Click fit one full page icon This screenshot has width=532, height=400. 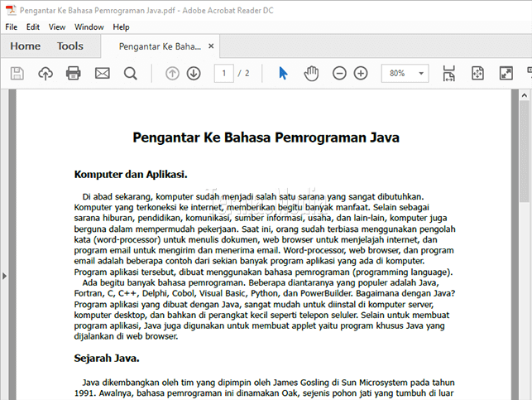click(x=477, y=74)
